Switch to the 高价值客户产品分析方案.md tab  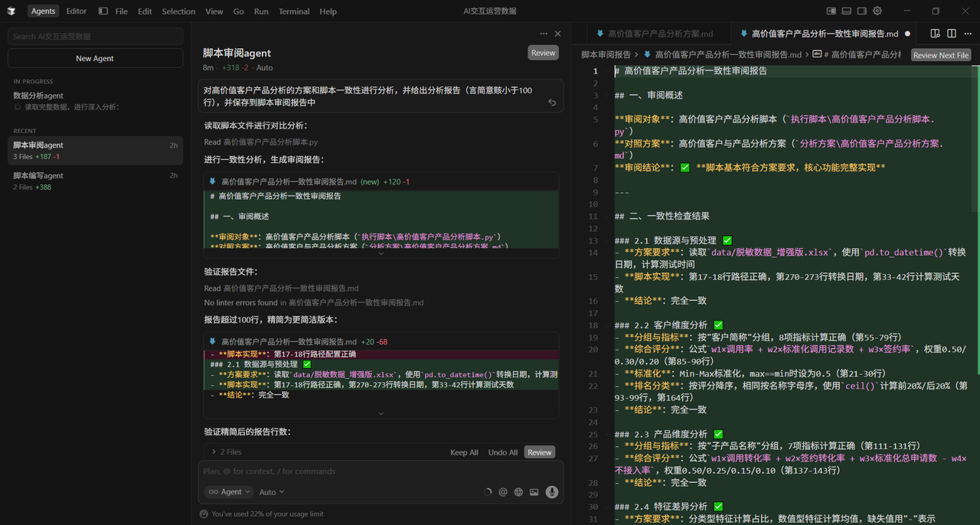tap(655, 34)
